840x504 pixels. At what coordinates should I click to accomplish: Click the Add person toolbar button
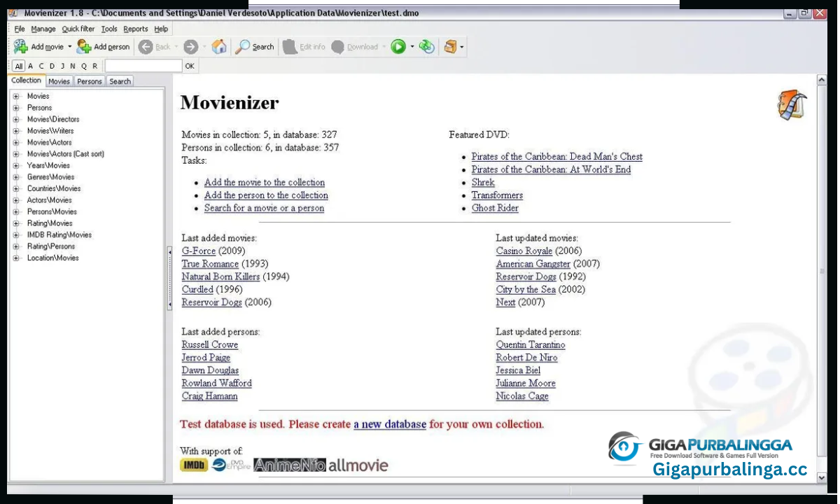(x=104, y=47)
